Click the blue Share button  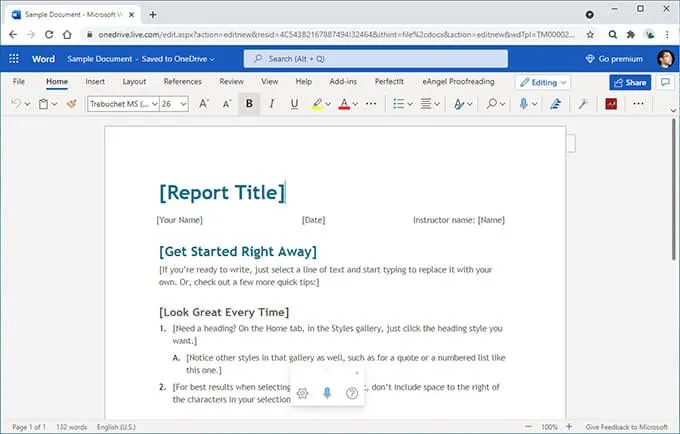tap(629, 82)
